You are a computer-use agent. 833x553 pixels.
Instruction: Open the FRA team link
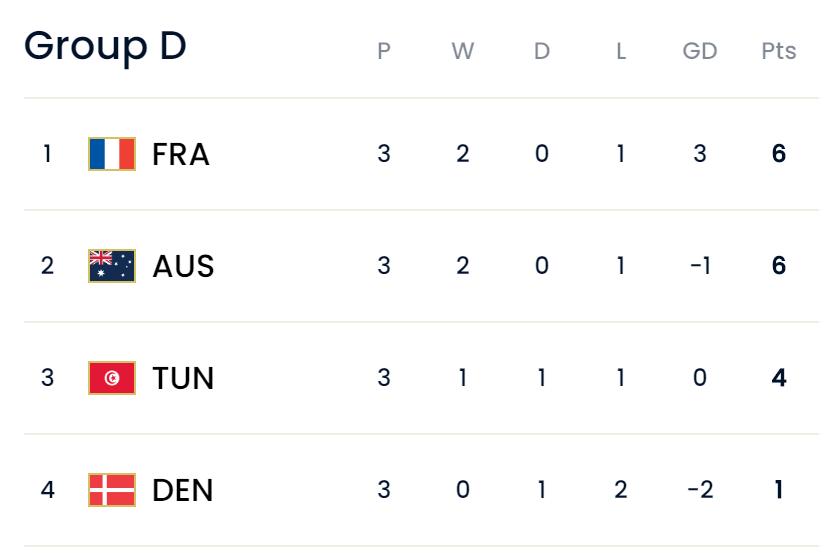(181, 154)
